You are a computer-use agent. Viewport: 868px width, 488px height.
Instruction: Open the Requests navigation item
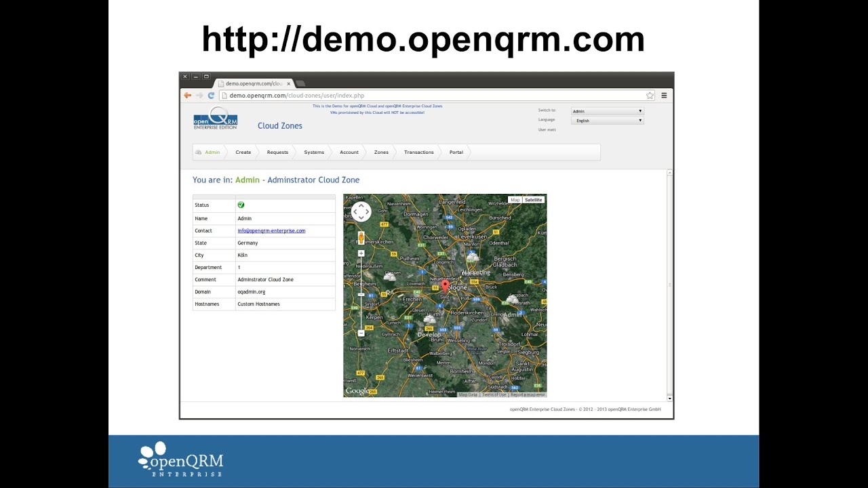pos(277,152)
